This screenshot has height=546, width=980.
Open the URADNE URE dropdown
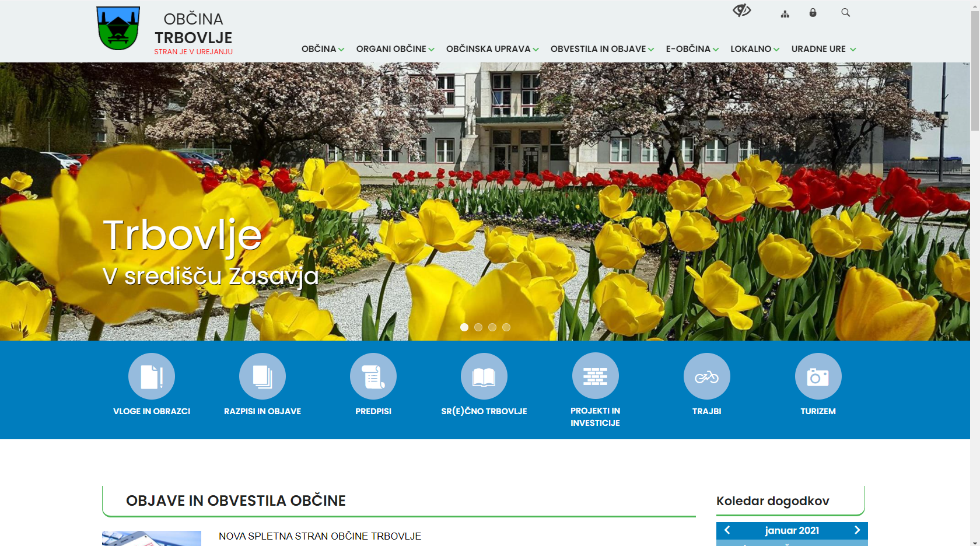822,49
